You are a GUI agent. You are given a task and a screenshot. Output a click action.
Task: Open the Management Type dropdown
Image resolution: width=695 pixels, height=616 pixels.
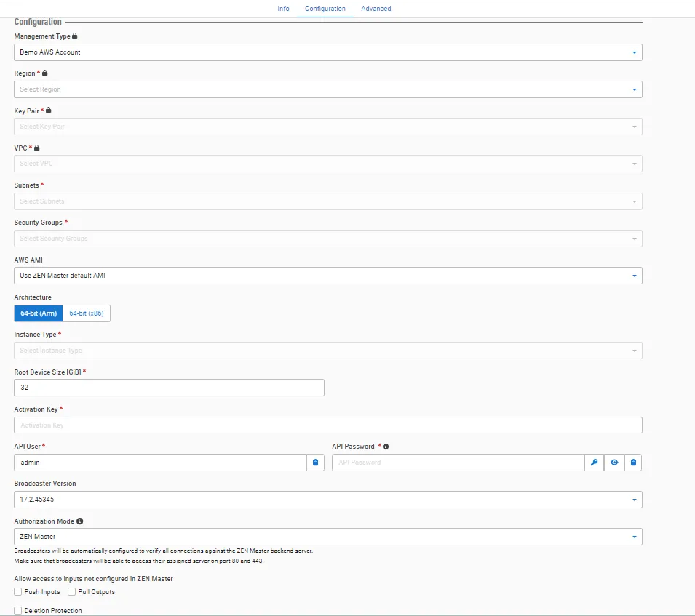point(328,52)
